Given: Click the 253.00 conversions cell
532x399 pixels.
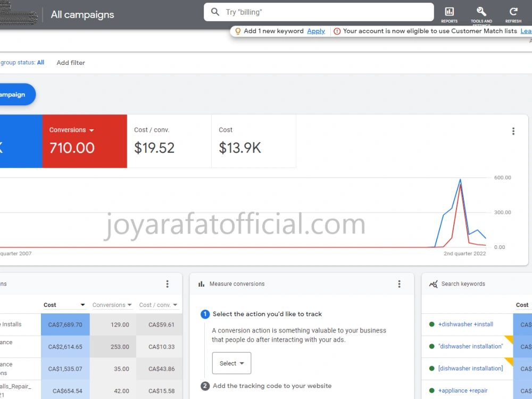Looking at the screenshot, I should [113, 347].
